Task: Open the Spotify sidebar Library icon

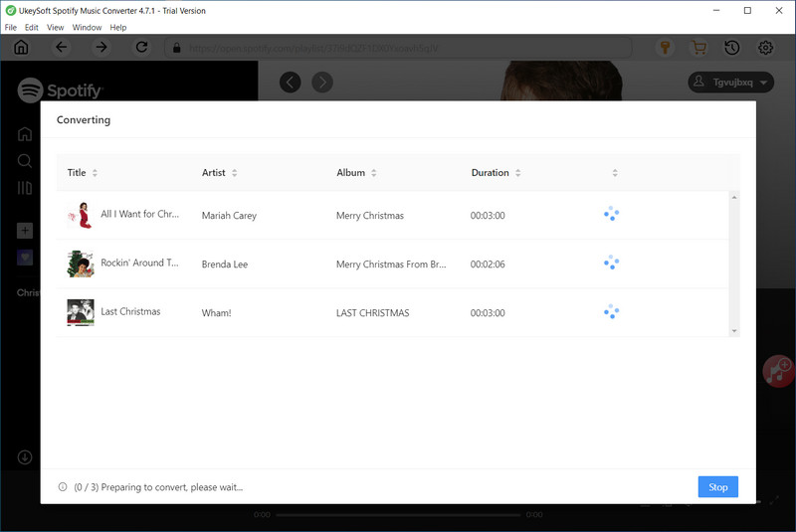Action: (x=24, y=188)
